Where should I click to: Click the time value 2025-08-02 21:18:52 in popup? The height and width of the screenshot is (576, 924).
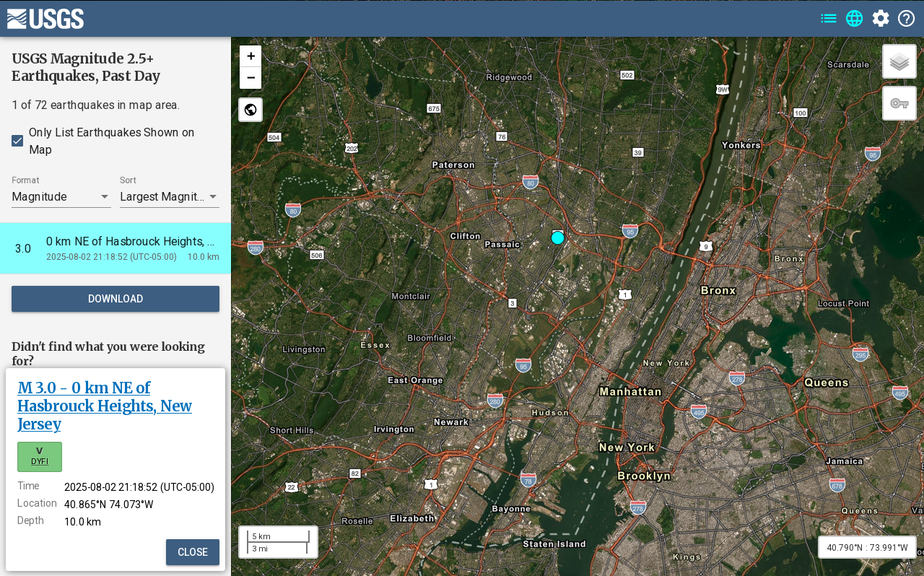coord(139,487)
